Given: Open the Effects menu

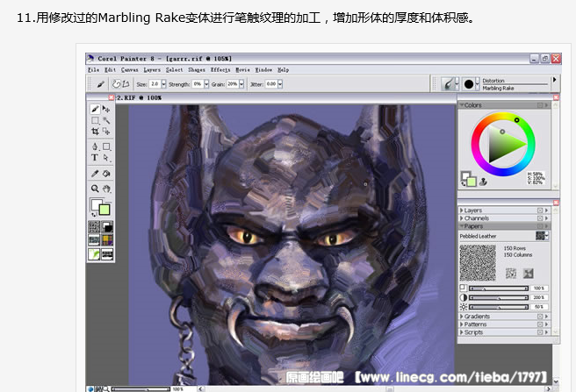Looking at the screenshot, I should tap(220, 70).
